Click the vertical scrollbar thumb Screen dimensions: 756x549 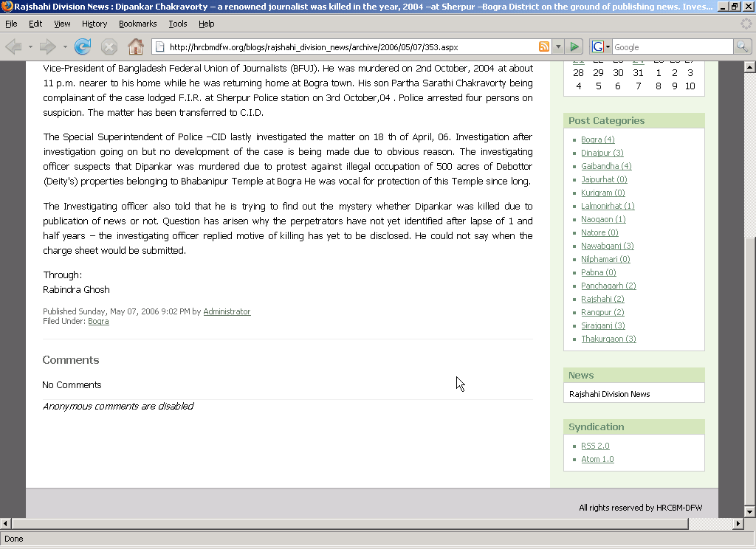[750, 372]
